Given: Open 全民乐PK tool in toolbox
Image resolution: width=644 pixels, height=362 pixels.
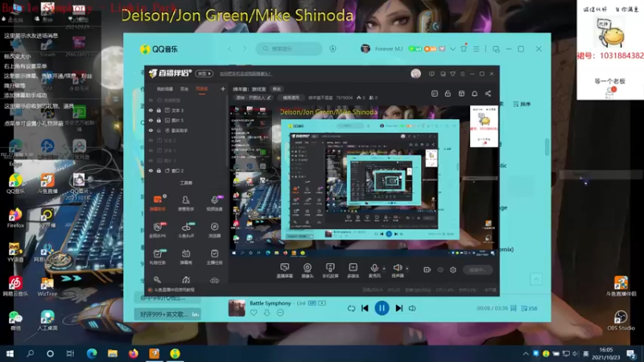Looking at the screenshot, I should [x=158, y=230].
